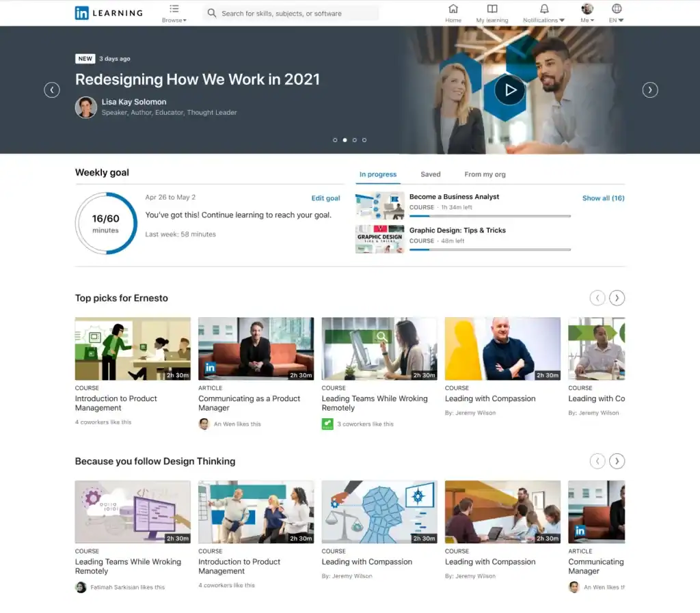Switch to the From my org tab
700x613 pixels.
pos(485,174)
